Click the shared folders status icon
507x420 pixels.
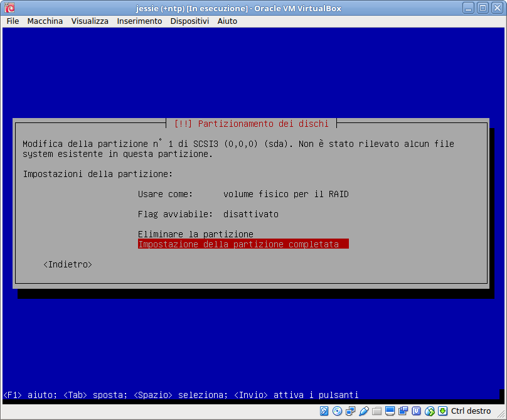click(376, 411)
